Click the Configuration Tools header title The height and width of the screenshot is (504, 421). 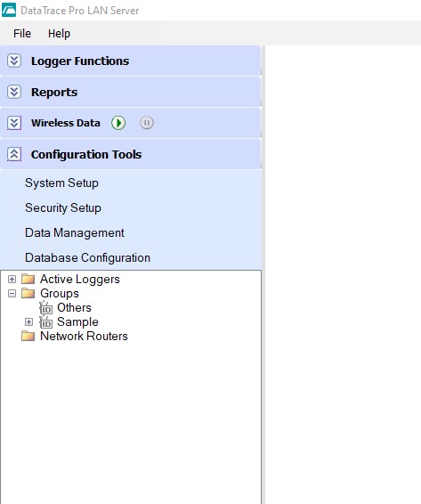86,154
